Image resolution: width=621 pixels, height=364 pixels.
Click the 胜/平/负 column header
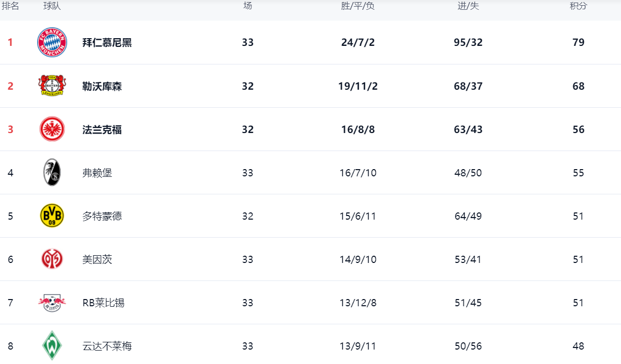pyautogui.click(x=358, y=6)
